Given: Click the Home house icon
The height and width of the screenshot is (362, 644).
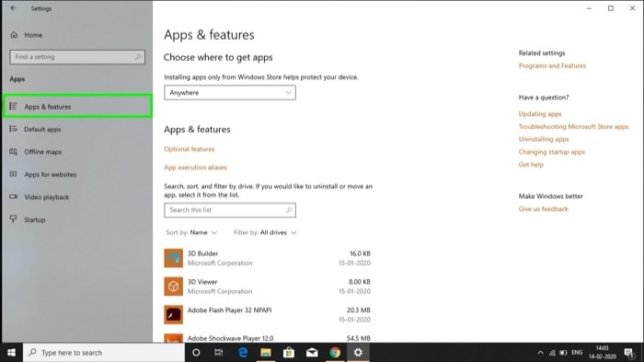Looking at the screenshot, I should pos(14,35).
